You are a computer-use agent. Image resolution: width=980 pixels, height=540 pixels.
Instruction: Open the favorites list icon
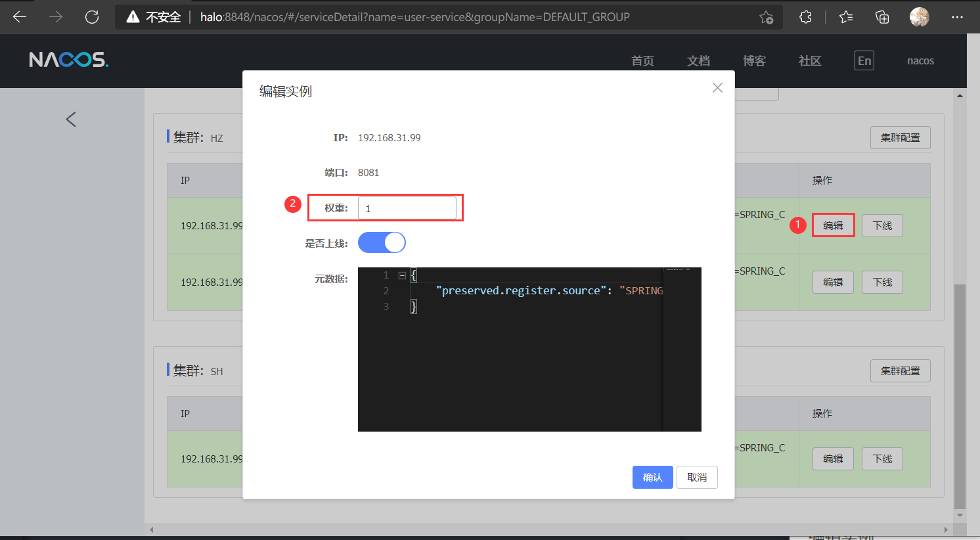pyautogui.click(x=846, y=17)
